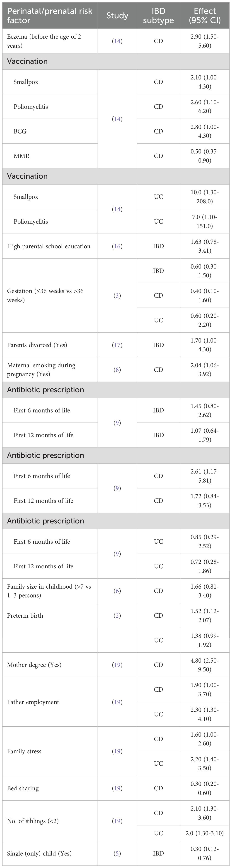Open reference 17 for Parents divorced

[x=117, y=345]
